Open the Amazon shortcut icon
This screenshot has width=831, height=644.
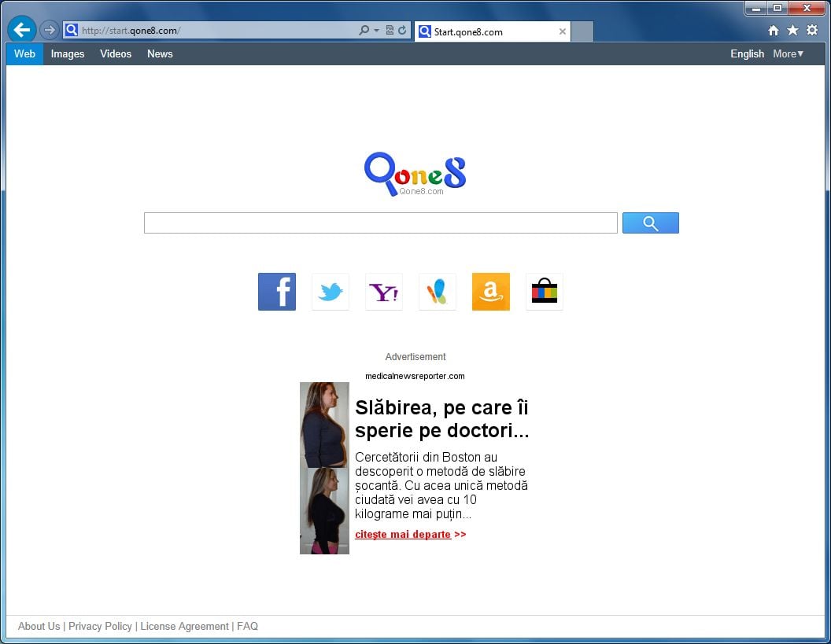pos(491,292)
